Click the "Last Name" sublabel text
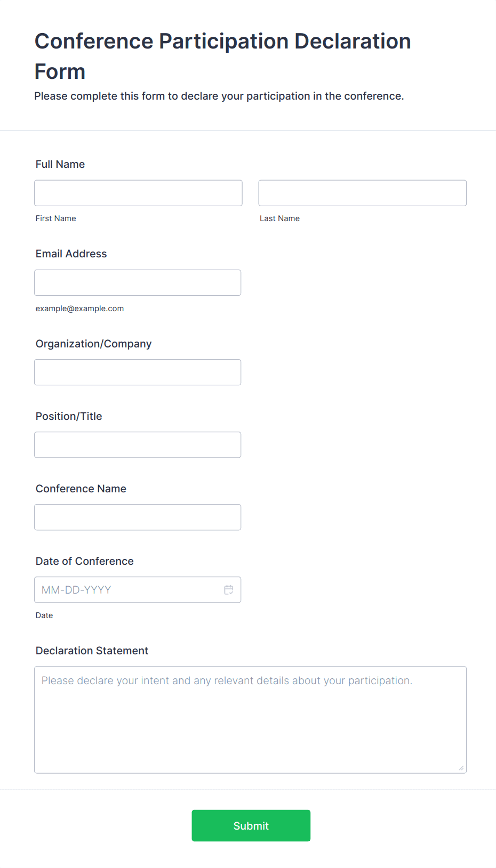This screenshot has width=496, height=868. click(279, 218)
